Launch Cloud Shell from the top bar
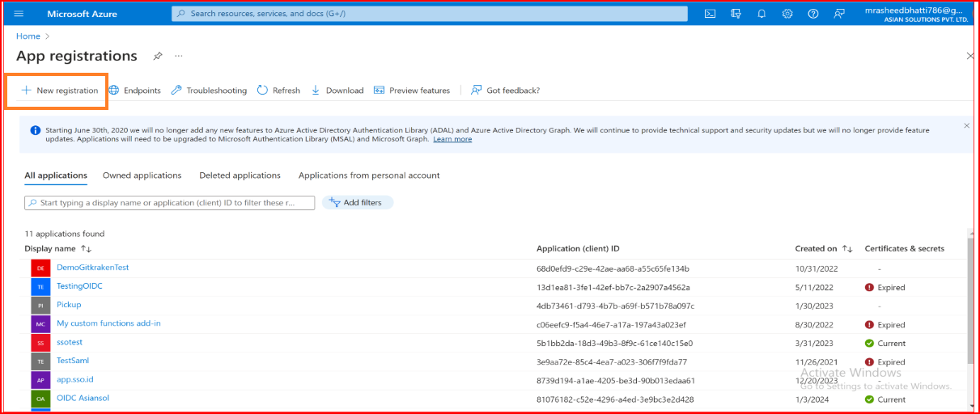 click(710, 14)
